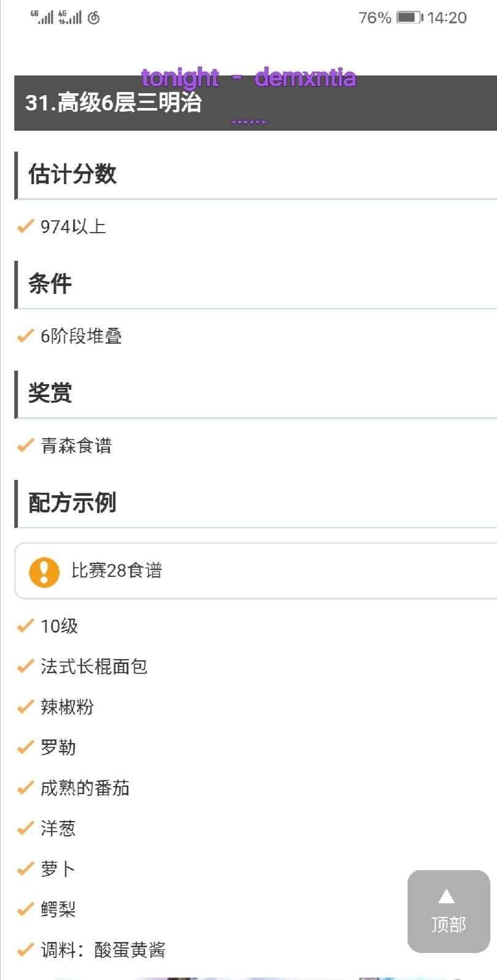Tap the checkmark next to 鳄梨

(x=25, y=909)
